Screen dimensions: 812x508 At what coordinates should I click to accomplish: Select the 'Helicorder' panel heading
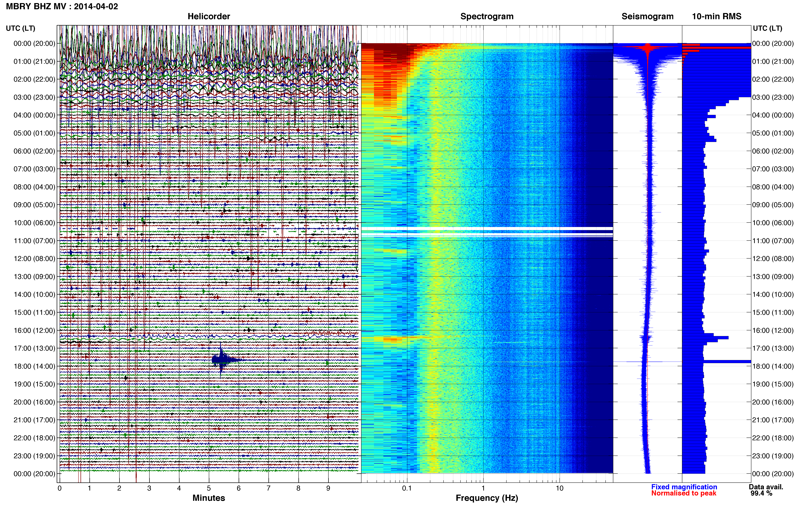(209, 16)
